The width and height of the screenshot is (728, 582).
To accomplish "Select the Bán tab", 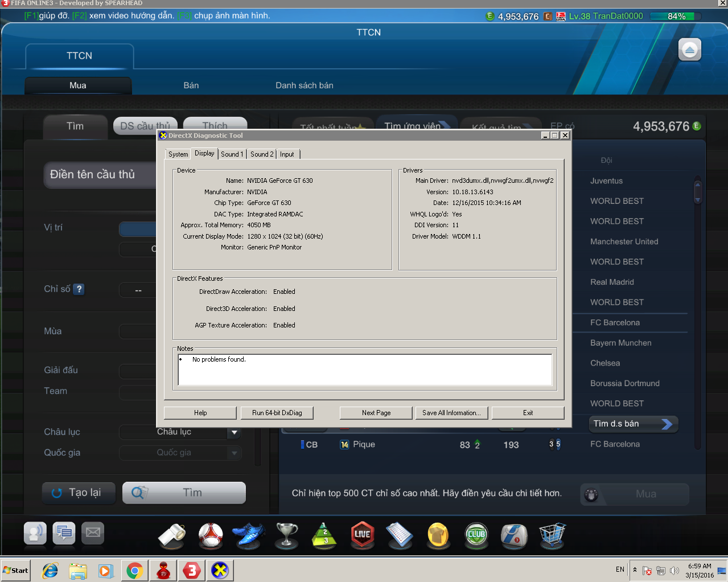I will click(x=191, y=85).
